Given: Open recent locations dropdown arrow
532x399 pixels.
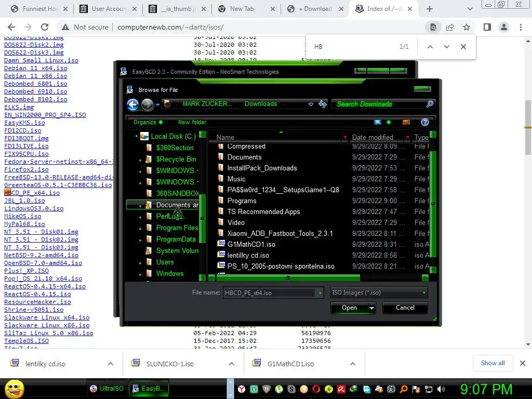Looking at the screenshot, I should pyautogui.click(x=158, y=105).
